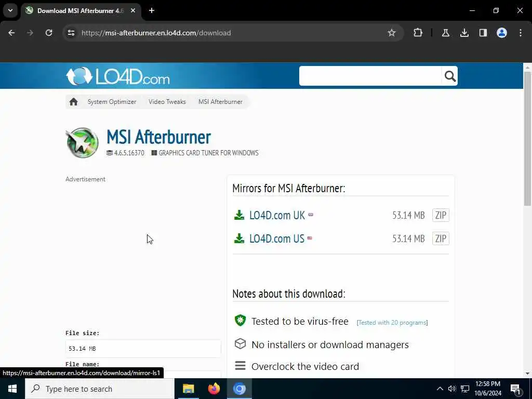The image size is (532, 399).
Task: Reload the current page
Action: click(49, 33)
